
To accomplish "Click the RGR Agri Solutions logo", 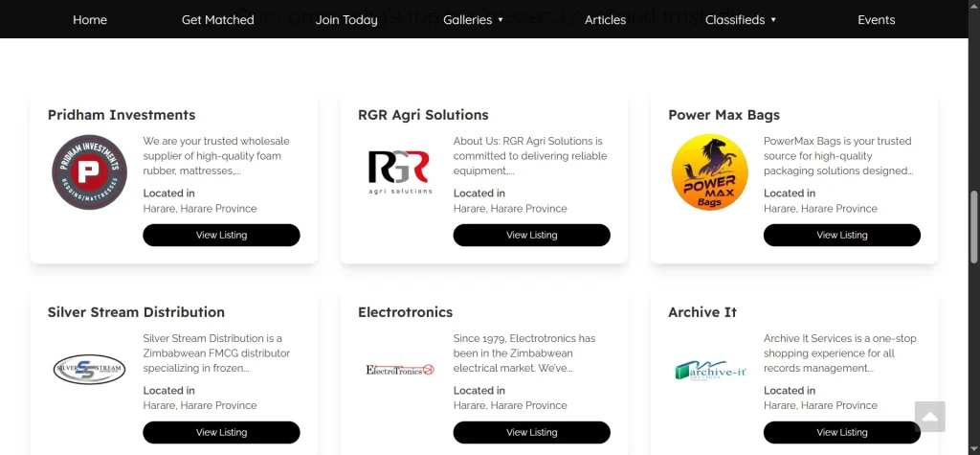I will click(399, 172).
